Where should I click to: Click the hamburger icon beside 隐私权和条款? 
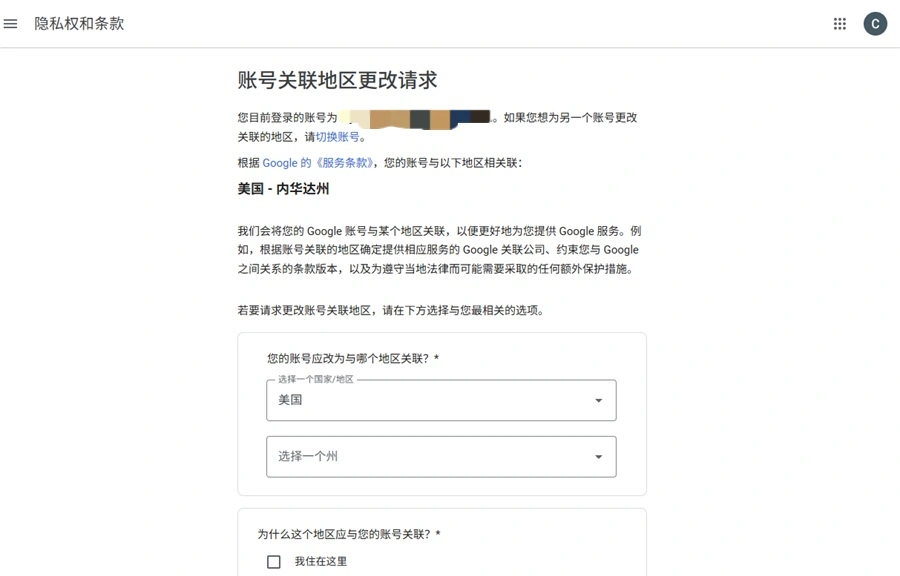pyautogui.click(x=10, y=23)
